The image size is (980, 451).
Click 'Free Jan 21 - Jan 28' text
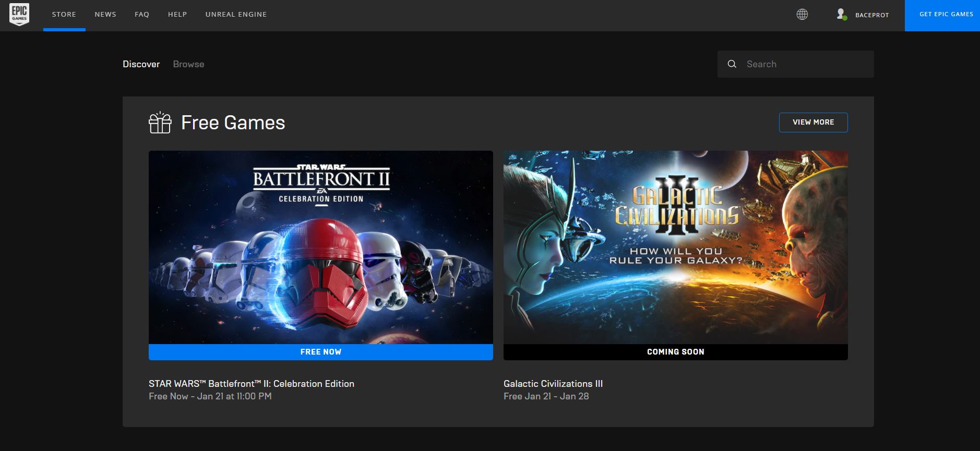(x=546, y=396)
